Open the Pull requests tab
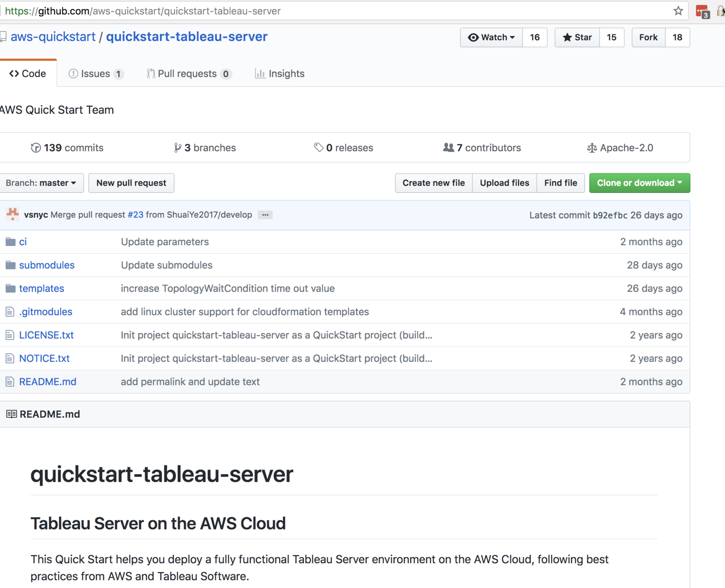 189,74
